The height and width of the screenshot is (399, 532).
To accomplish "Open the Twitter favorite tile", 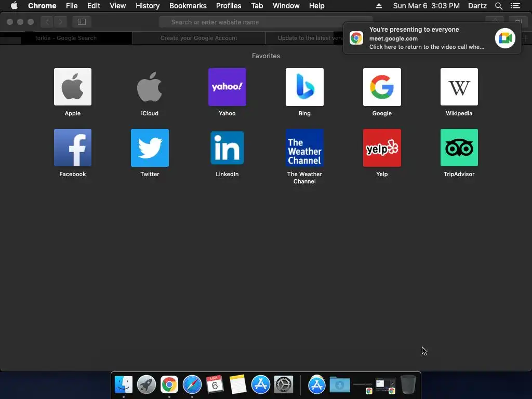I will click(x=150, y=148).
